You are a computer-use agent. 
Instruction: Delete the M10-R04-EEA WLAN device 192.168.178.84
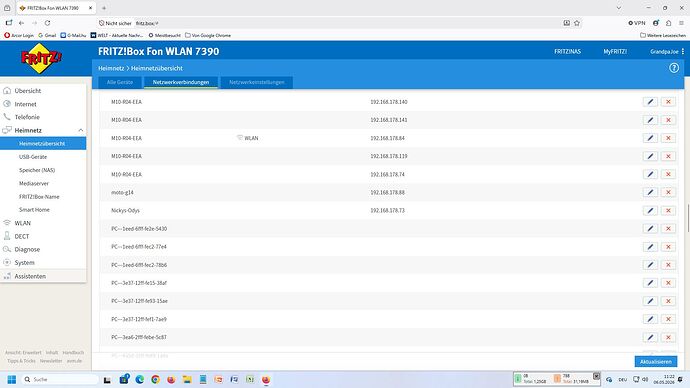(x=668, y=138)
